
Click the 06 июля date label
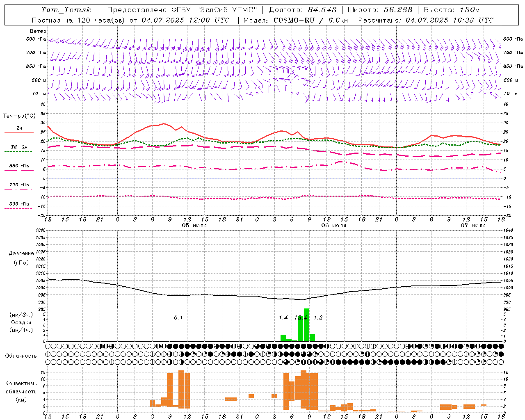(x=334, y=226)
